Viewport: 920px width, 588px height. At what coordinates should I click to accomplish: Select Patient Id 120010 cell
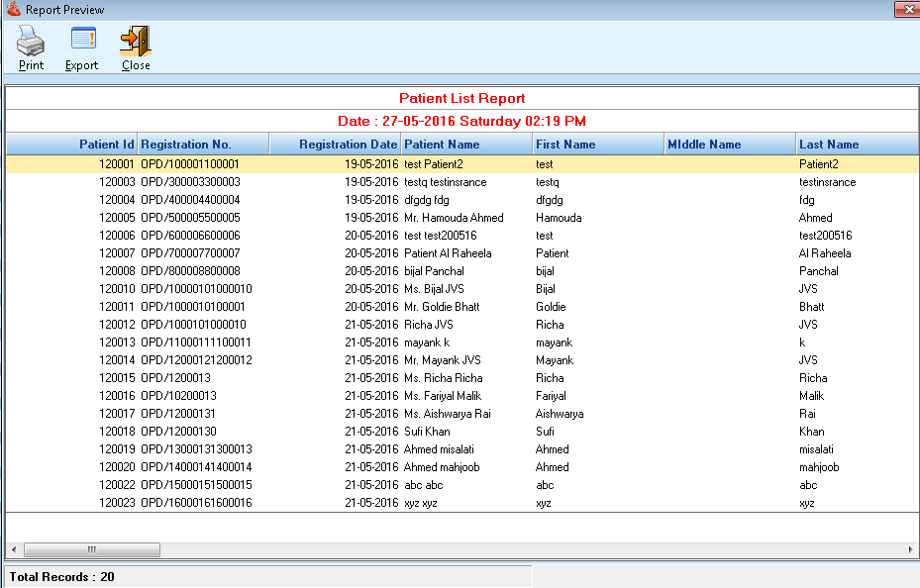pos(116,289)
